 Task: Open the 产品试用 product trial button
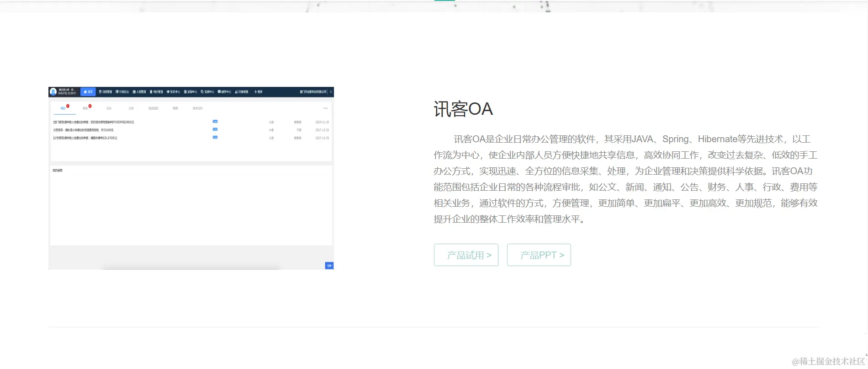click(x=466, y=255)
